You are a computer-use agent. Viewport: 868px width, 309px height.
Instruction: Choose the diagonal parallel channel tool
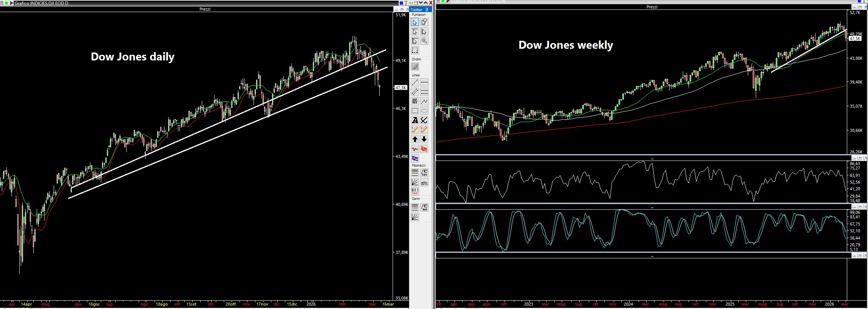[x=415, y=92]
